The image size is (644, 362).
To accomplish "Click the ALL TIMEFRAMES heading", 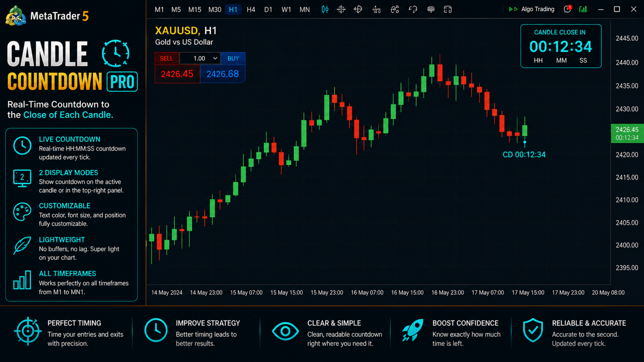I will [67, 274].
